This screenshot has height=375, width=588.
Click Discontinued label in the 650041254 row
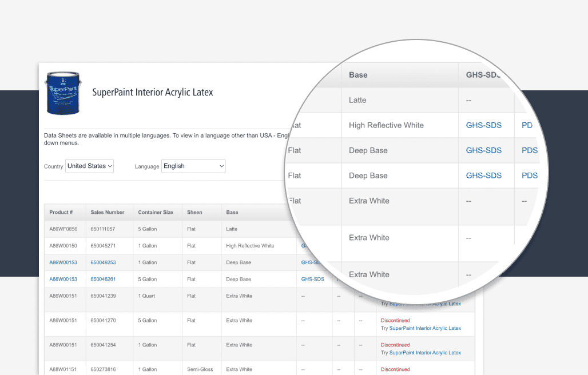pos(395,345)
